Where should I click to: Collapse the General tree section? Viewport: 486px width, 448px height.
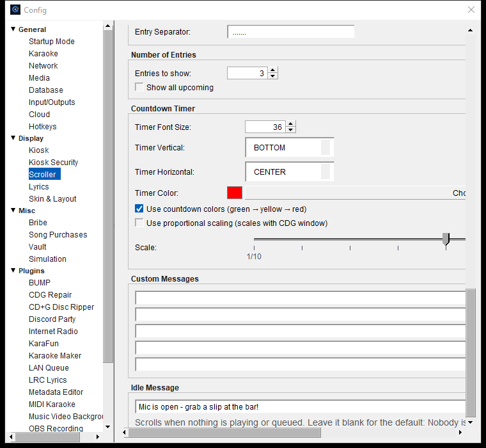coord(13,29)
